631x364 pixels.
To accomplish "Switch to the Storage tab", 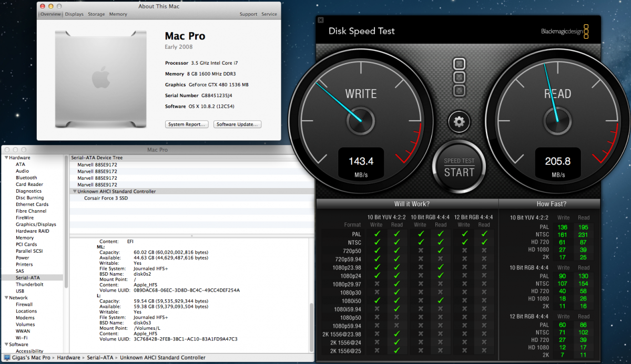I will [x=96, y=14].
